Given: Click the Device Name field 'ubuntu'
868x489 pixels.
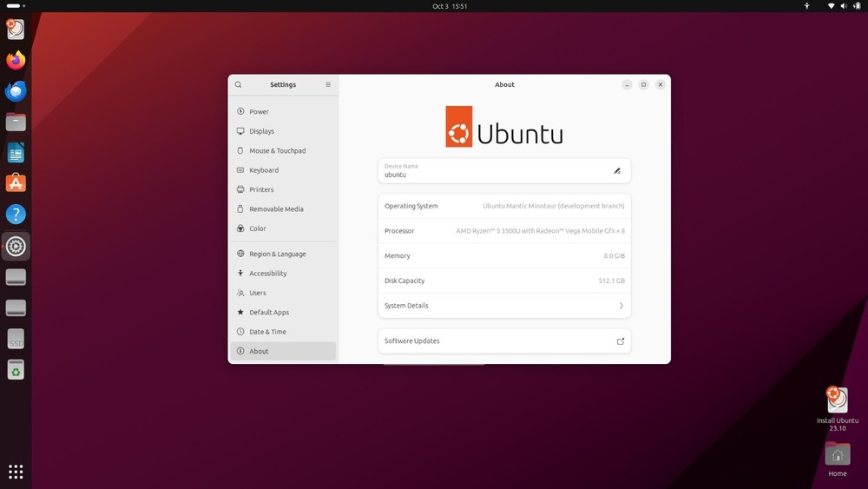Looking at the screenshot, I should pyautogui.click(x=504, y=170).
